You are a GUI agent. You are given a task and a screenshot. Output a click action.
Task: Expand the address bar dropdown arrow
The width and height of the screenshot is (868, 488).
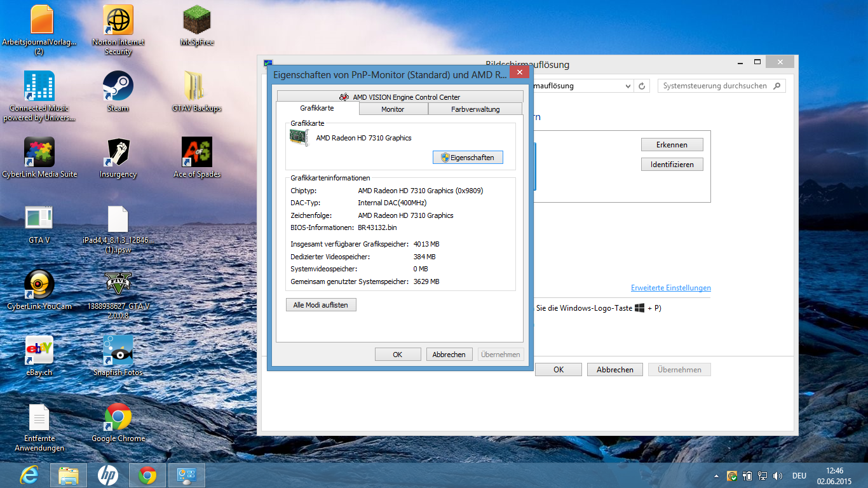[628, 86]
